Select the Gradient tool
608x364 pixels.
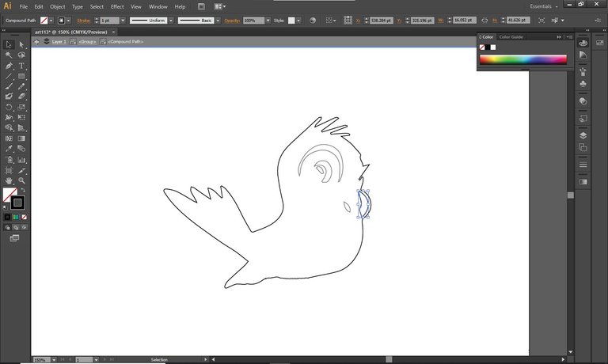coord(21,138)
